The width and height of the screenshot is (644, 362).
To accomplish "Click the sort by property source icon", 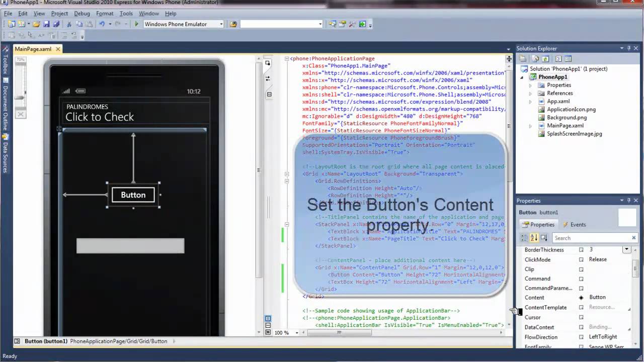I will coord(544,238).
